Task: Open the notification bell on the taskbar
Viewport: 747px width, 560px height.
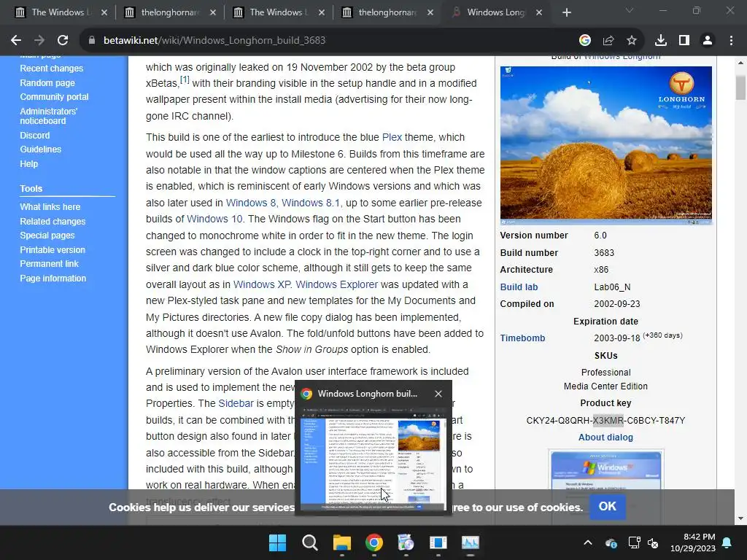Action: (x=727, y=542)
